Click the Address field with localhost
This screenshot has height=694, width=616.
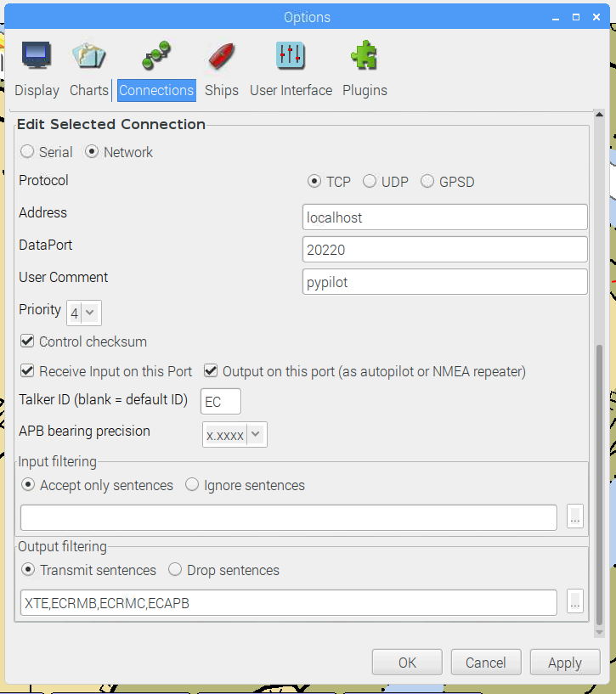[445, 217]
